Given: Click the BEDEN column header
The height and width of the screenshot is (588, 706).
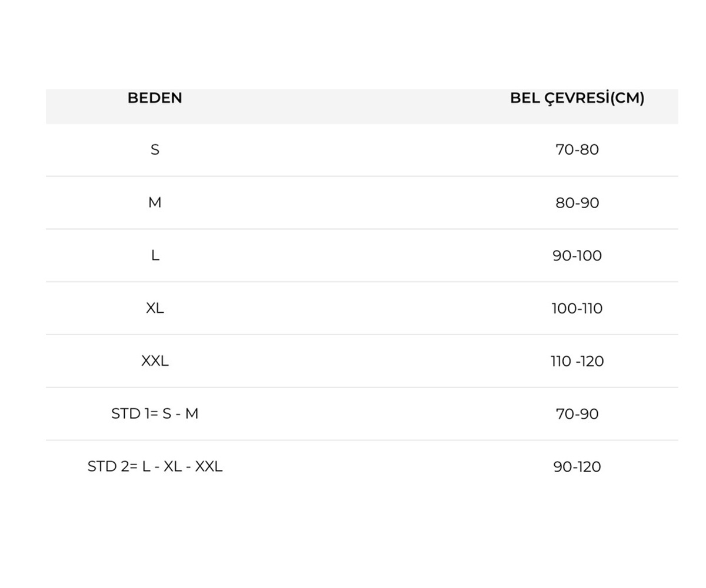Looking at the screenshot, I should click(x=155, y=98).
